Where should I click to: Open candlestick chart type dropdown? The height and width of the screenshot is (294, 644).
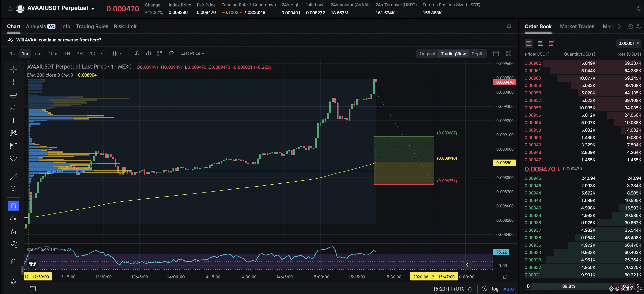point(117,53)
